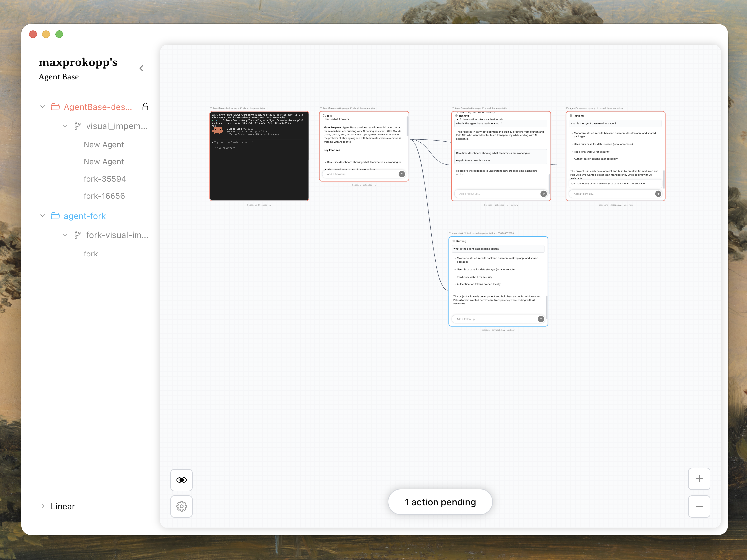Click the scrollbar in the blue agent-fork card

click(546, 307)
